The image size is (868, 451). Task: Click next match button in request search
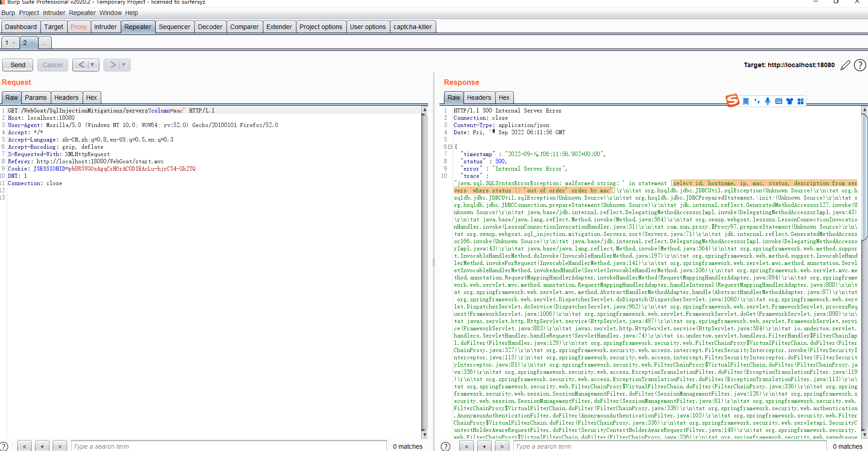click(60, 446)
